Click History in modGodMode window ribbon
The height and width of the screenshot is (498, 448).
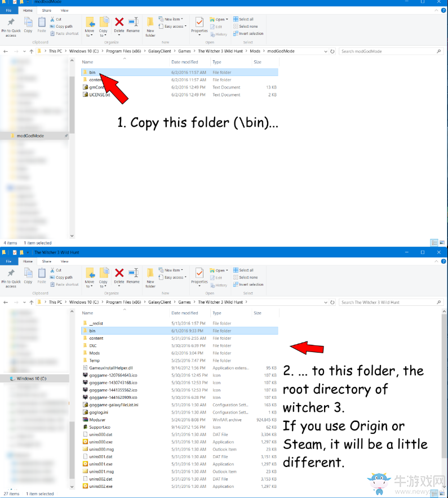coord(219,34)
